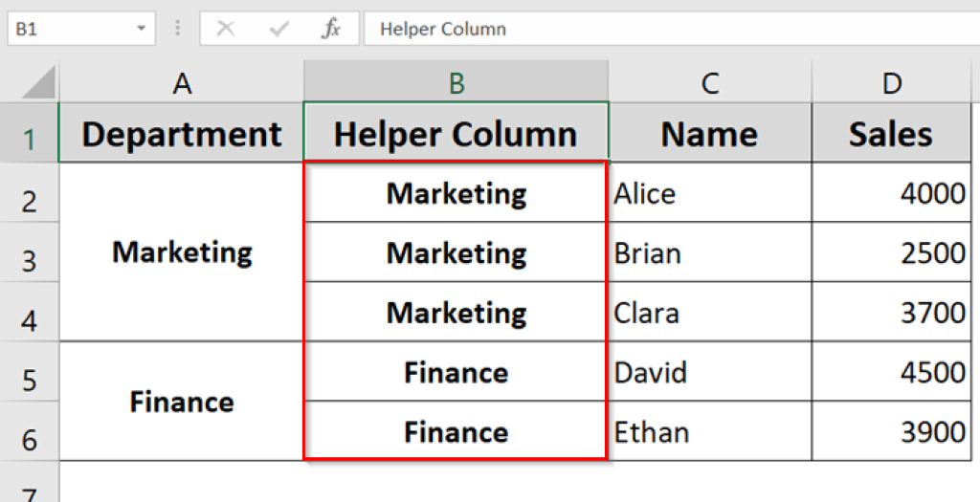Screen dimensions: 980x502
Task: Click the Enter checkmark icon in formula bar
Action: (x=279, y=29)
